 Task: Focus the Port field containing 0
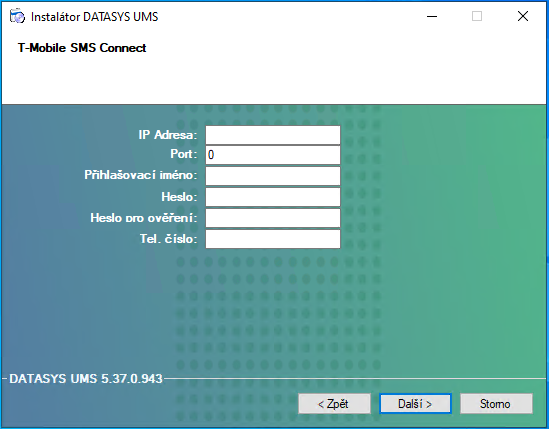tap(273, 155)
